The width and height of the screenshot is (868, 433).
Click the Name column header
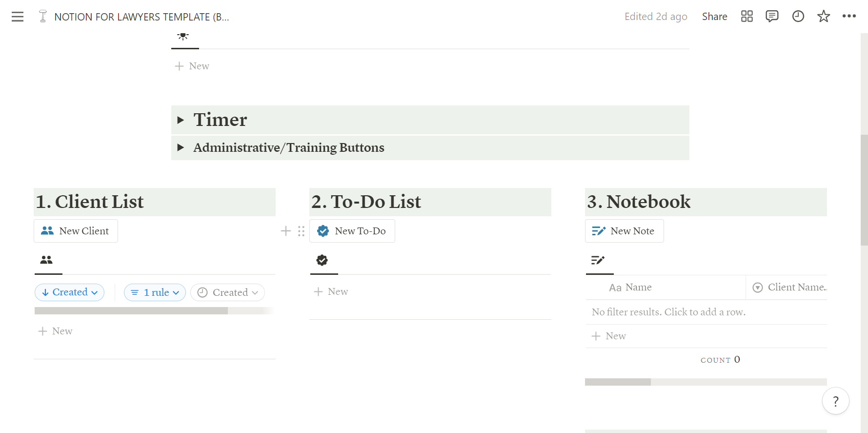[666, 288]
